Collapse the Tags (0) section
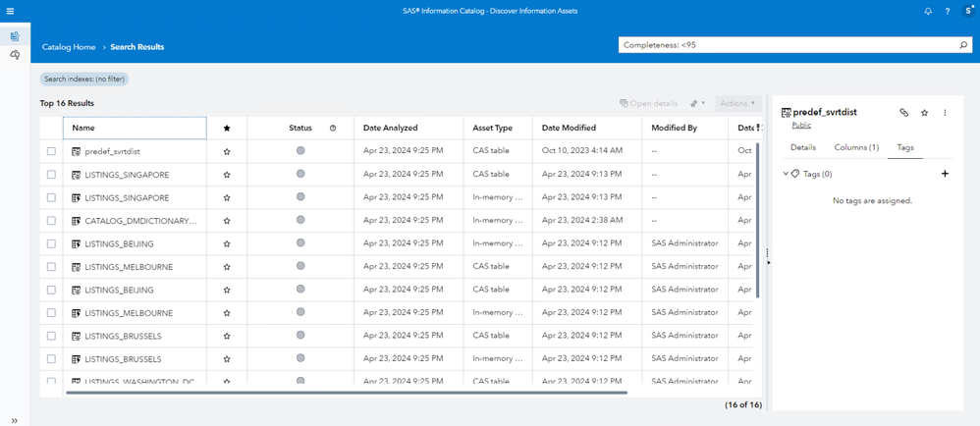Viewport: 980px width, 426px height. [x=786, y=174]
